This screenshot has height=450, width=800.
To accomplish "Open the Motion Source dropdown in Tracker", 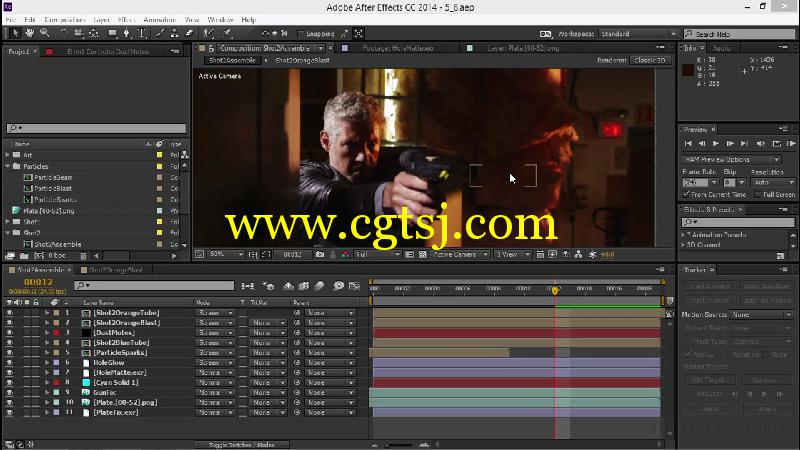I will click(761, 315).
